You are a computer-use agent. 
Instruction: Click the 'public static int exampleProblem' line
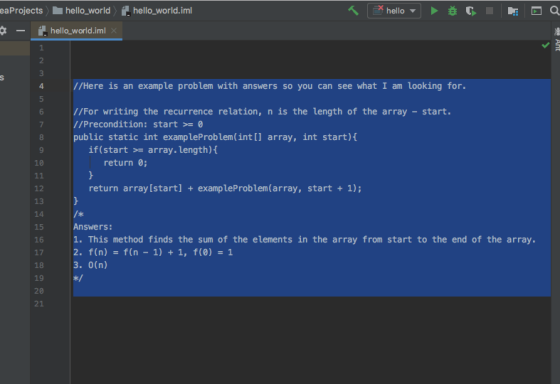pyautogui.click(x=215, y=137)
